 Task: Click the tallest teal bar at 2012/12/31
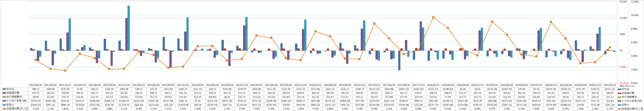click(x=129, y=28)
